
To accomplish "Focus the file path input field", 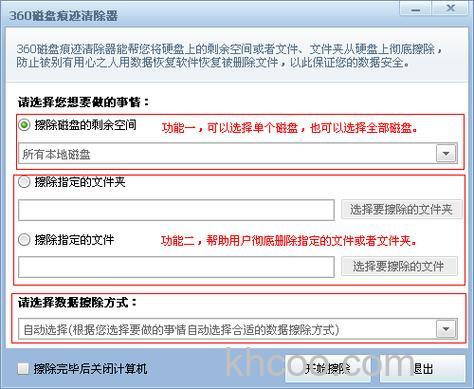I will (176, 267).
